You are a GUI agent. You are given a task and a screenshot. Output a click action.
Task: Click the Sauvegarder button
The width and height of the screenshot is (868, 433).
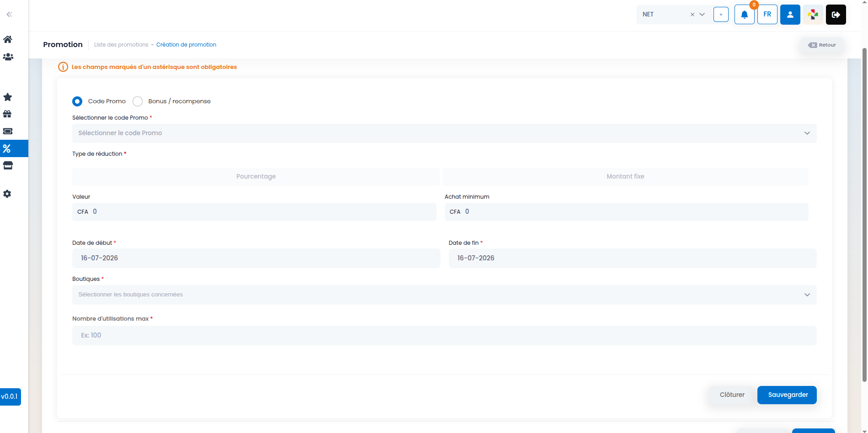[x=787, y=395]
